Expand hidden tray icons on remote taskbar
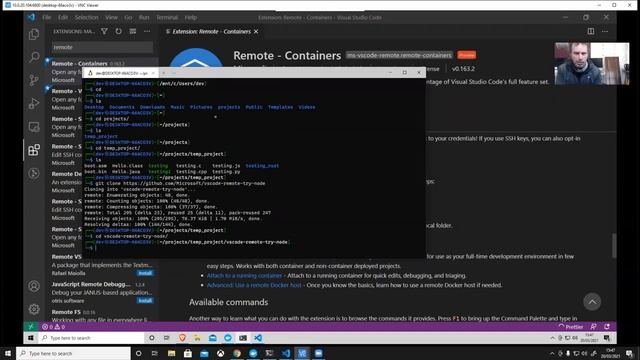Image resolution: width=640 pixels, height=360 pixels. click(552, 338)
